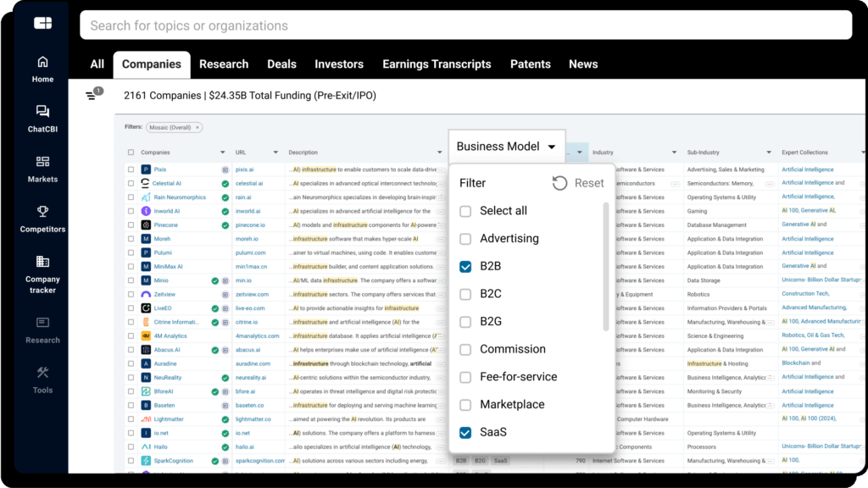This screenshot has height=488, width=868.
Task: Open the Industry column dropdown arrow
Action: pos(676,152)
